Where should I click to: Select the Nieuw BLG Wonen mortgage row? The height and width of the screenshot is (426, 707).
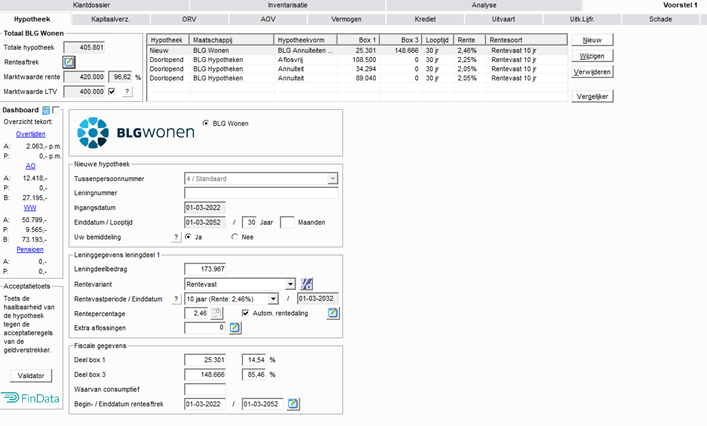point(357,50)
